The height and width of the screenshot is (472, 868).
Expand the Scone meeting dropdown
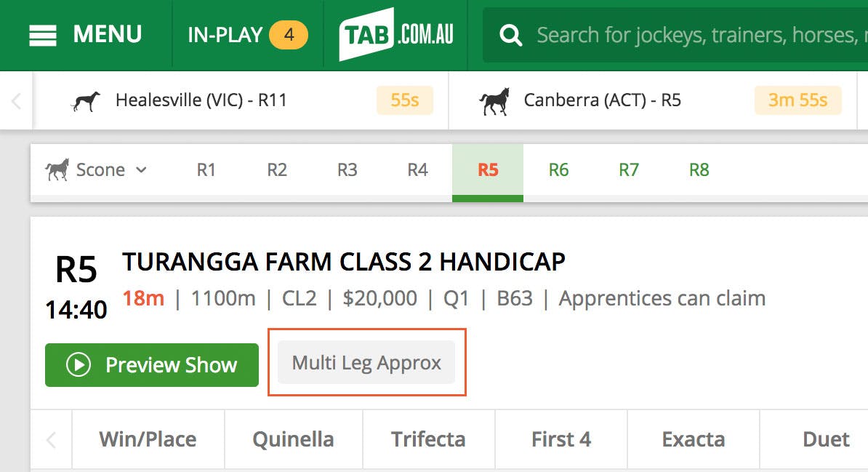142,169
